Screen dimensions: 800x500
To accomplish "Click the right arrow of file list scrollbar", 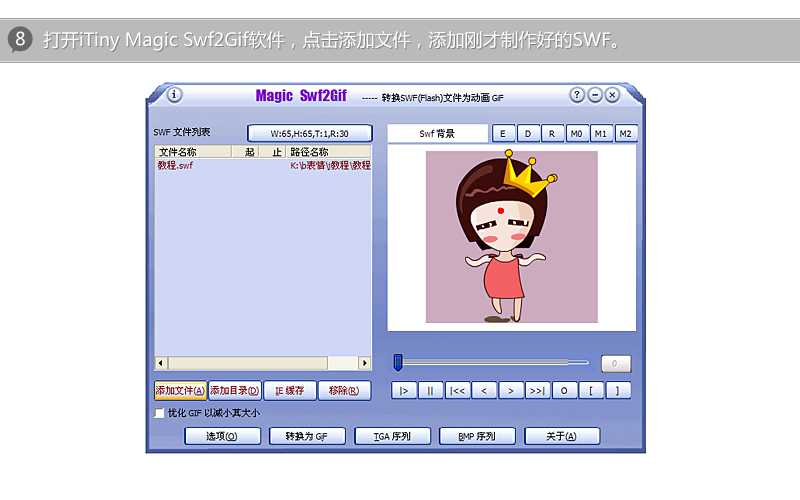I will 364,363.
